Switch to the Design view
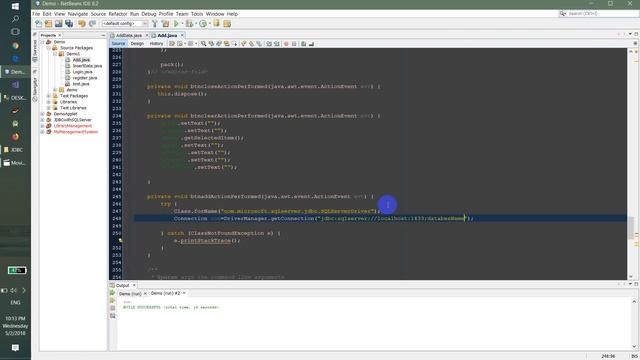Image resolution: width=640 pixels, height=360 pixels. (137, 44)
